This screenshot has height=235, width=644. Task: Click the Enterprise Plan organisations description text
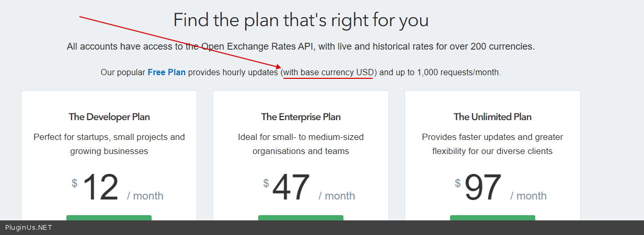click(301, 144)
